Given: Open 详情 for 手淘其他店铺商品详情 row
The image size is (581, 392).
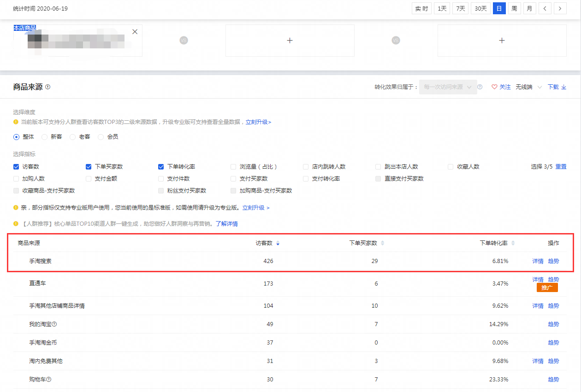Looking at the screenshot, I should tap(538, 306).
